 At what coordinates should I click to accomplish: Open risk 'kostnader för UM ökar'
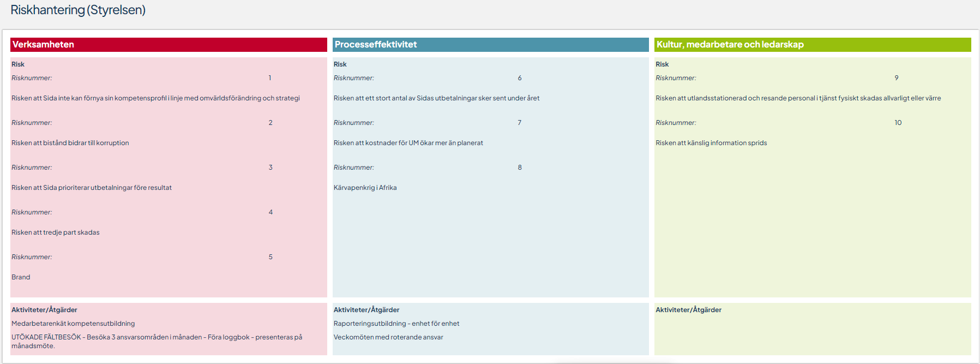click(x=408, y=143)
